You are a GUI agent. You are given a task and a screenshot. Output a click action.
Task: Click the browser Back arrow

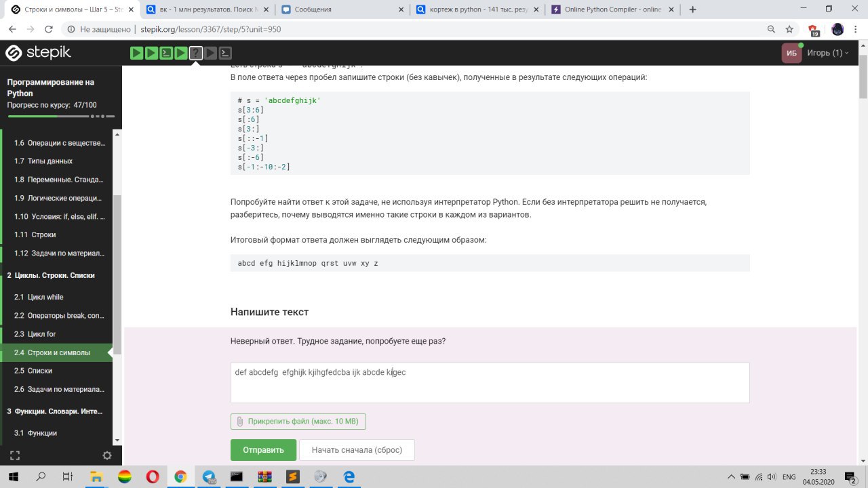point(12,29)
